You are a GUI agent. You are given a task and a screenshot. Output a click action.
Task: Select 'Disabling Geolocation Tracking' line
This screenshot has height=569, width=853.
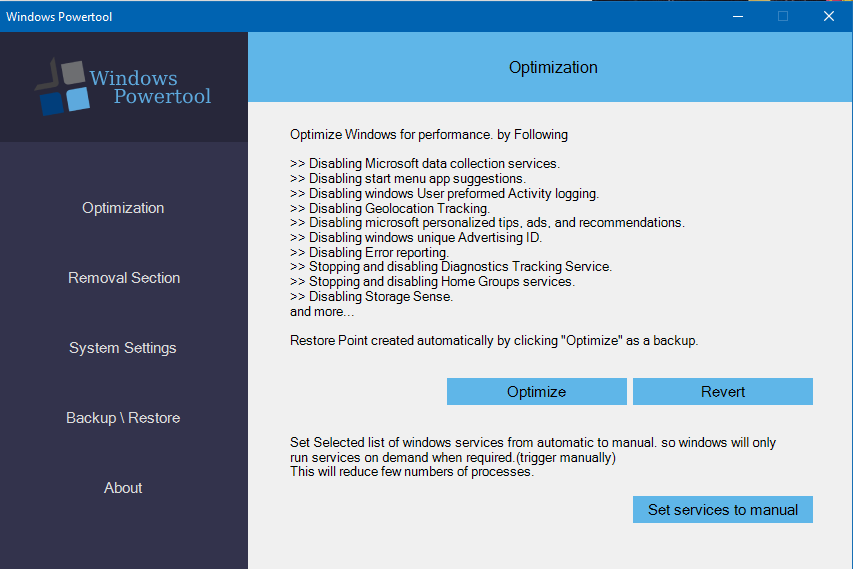point(390,208)
